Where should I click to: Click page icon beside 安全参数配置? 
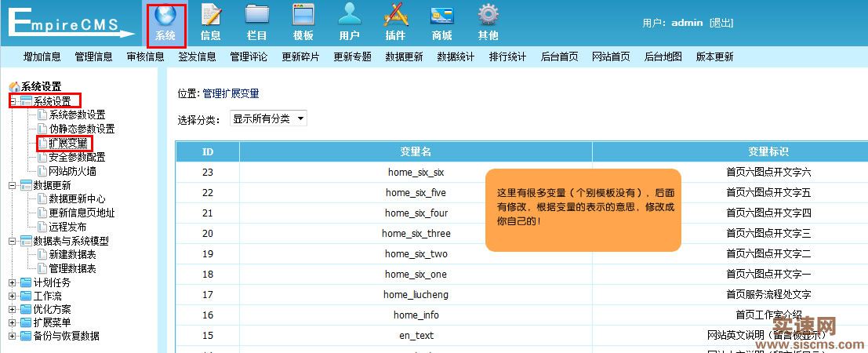[42, 158]
